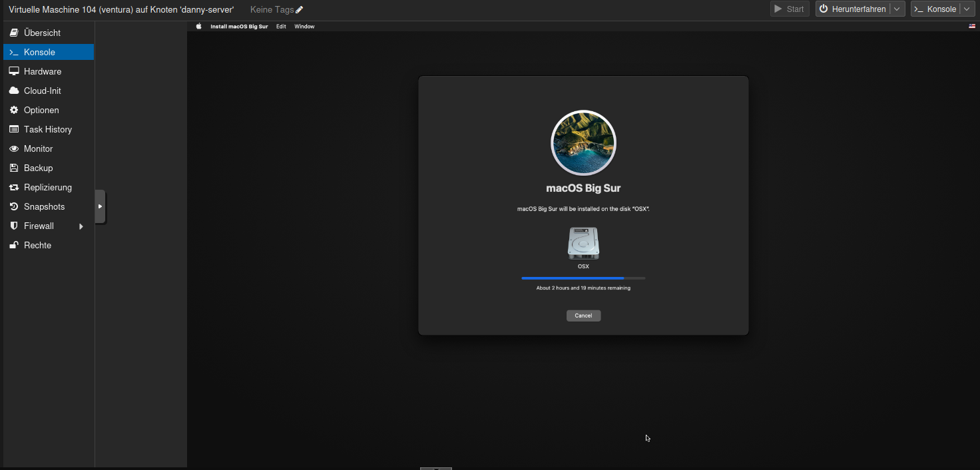Open Optionen in the sidebar

point(49,110)
